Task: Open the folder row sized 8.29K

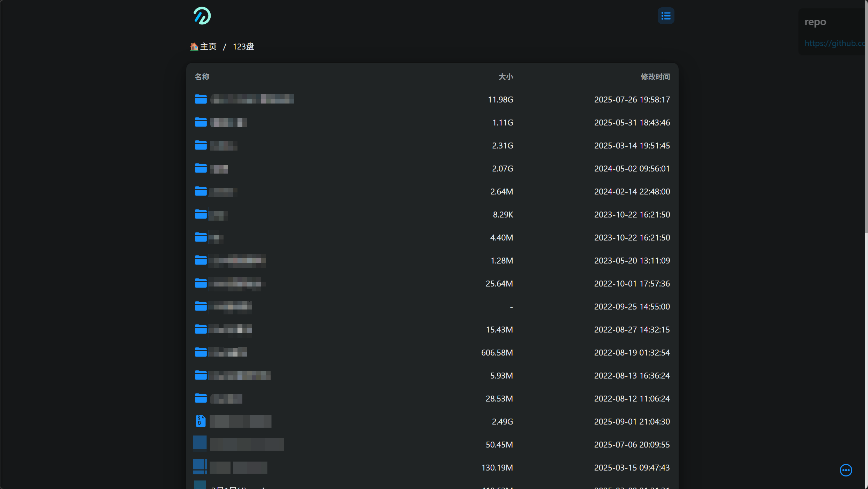Action: [x=219, y=215]
